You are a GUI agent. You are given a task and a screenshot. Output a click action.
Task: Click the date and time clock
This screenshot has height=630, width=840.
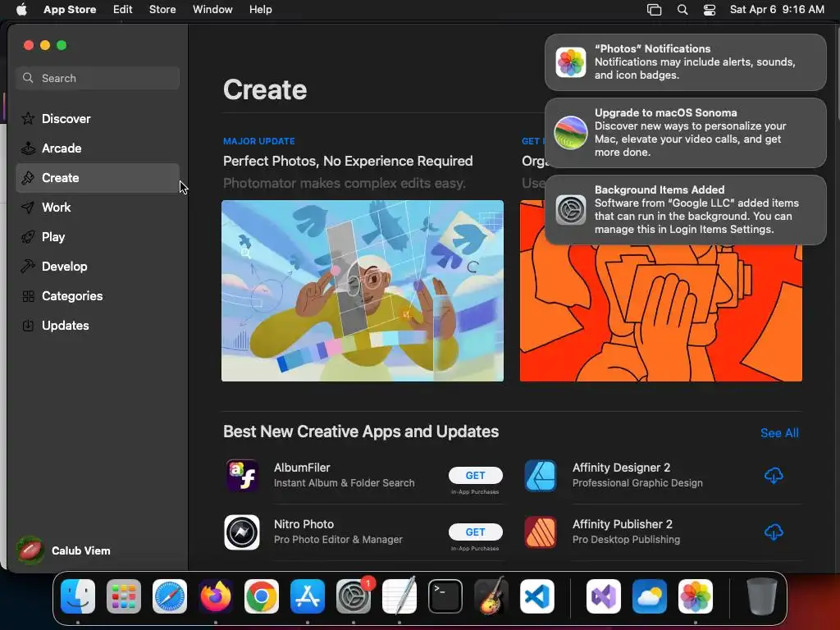pyautogui.click(x=777, y=10)
